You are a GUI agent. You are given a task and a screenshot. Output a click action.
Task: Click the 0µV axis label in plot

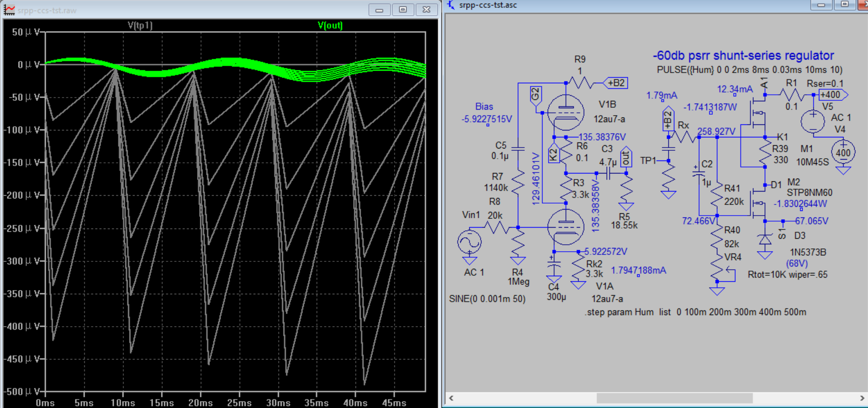point(29,65)
